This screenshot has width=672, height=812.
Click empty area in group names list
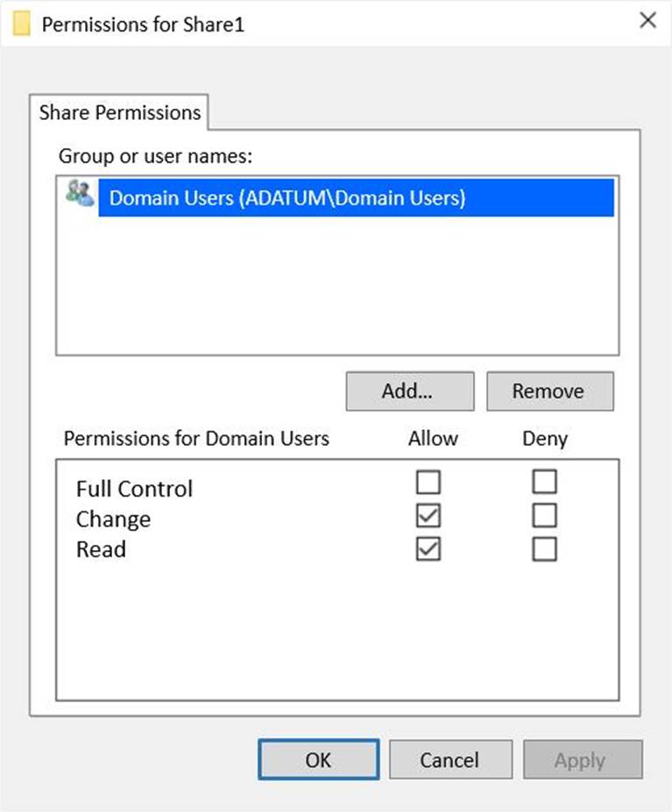[336, 289]
